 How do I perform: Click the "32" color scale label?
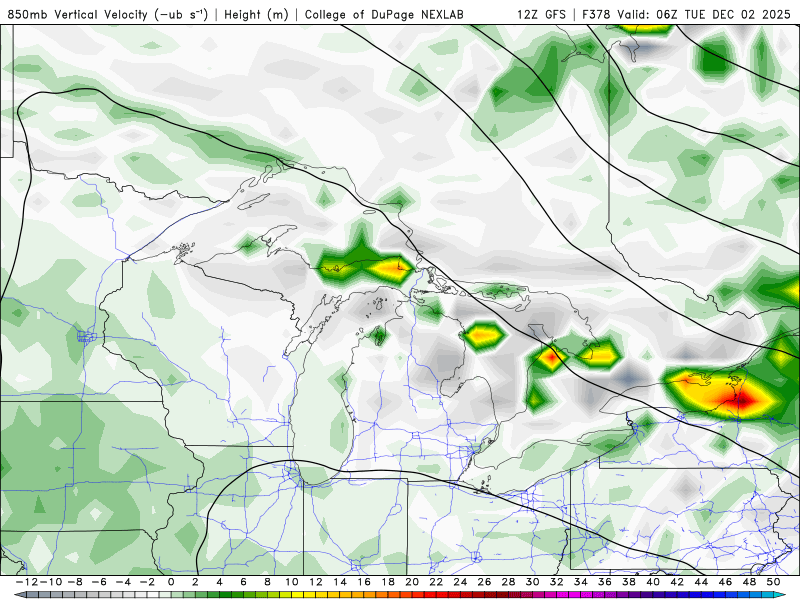(x=557, y=582)
